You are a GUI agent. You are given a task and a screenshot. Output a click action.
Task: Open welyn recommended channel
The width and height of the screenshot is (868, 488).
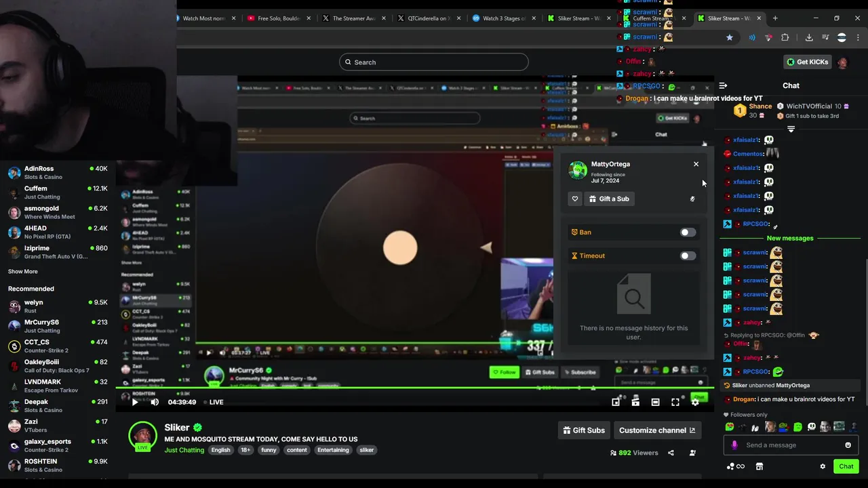click(58, 306)
